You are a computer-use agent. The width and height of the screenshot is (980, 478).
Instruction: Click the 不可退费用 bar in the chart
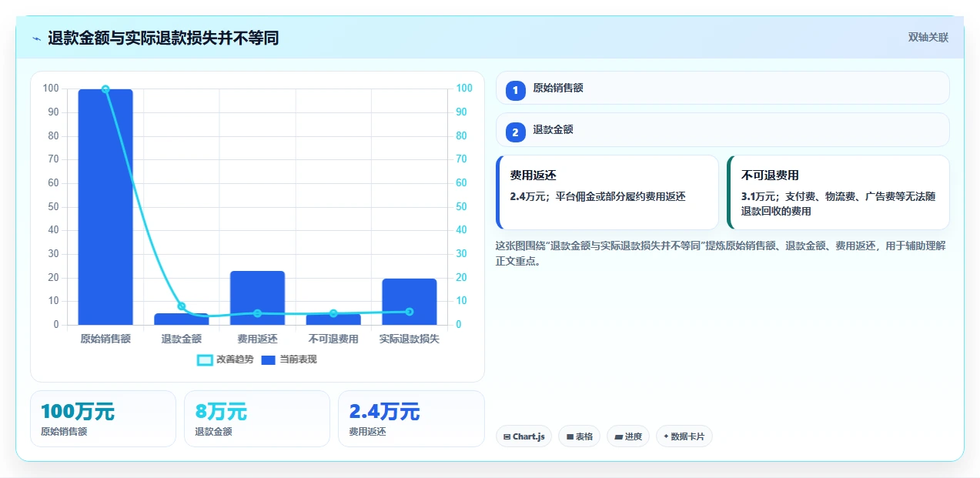tap(333, 319)
